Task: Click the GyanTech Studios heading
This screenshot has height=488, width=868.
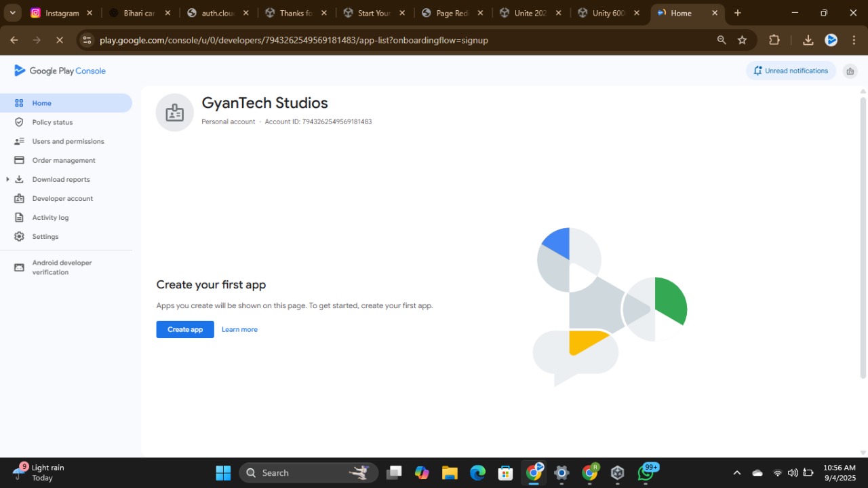Action: (x=264, y=103)
